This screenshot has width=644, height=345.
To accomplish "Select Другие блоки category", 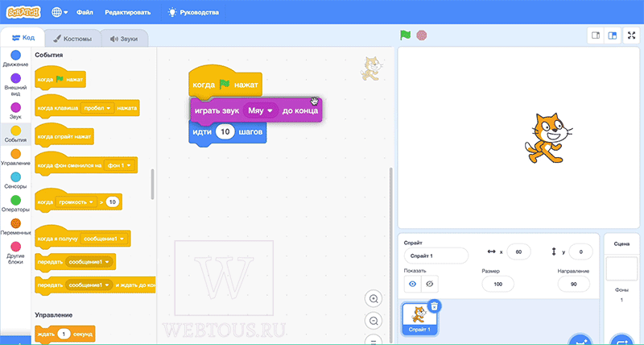I will [15, 252].
